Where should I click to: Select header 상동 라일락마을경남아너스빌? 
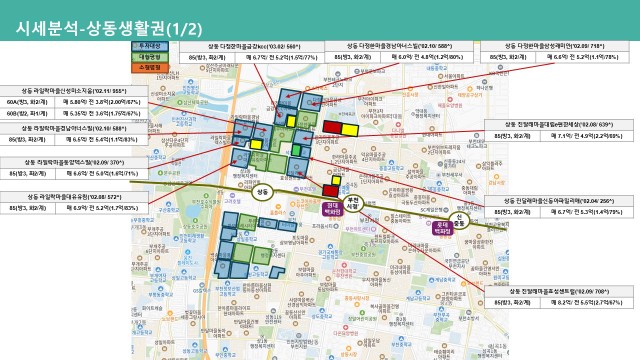74,129
